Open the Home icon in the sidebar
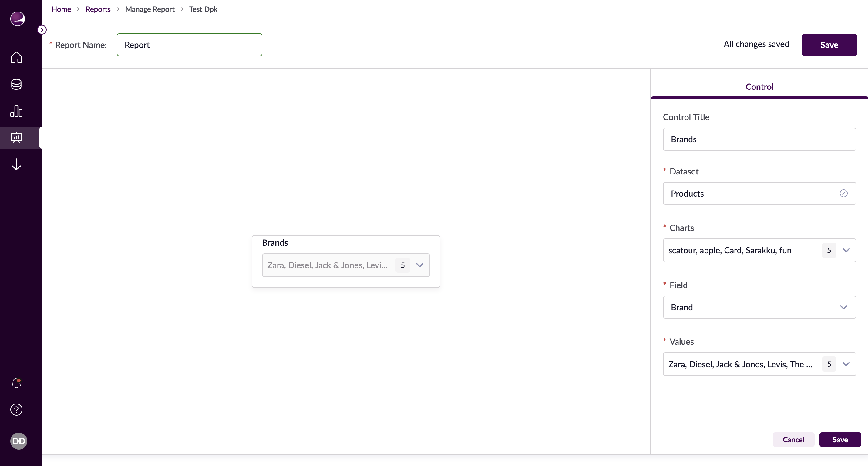This screenshot has width=868, height=466. [x=16, y=58]
